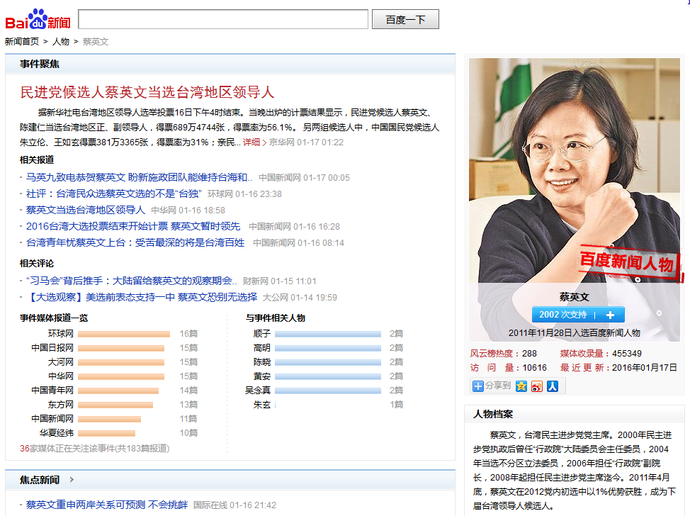Open commentary 【大选观察】美选前表态支持一中
Image resolution: width=690 pixels, height=516 pixels.
point(141,297)
